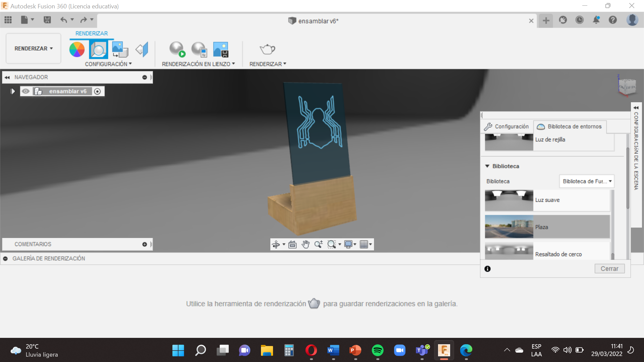Screen dimensions: 644x362
Task: Open the weather widget Lluvia ligera
Action: tap(34, 351)
